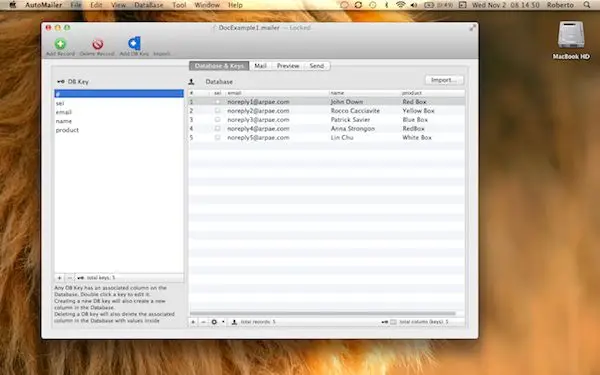Open the AutoMailer application menu

(43, 5)
